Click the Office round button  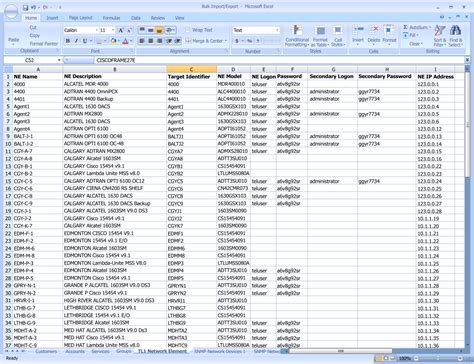pos(11,12)
